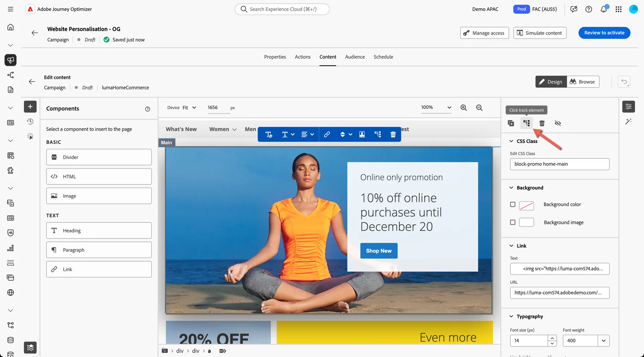
Task: Click Simulate content button
Action: 540,33
